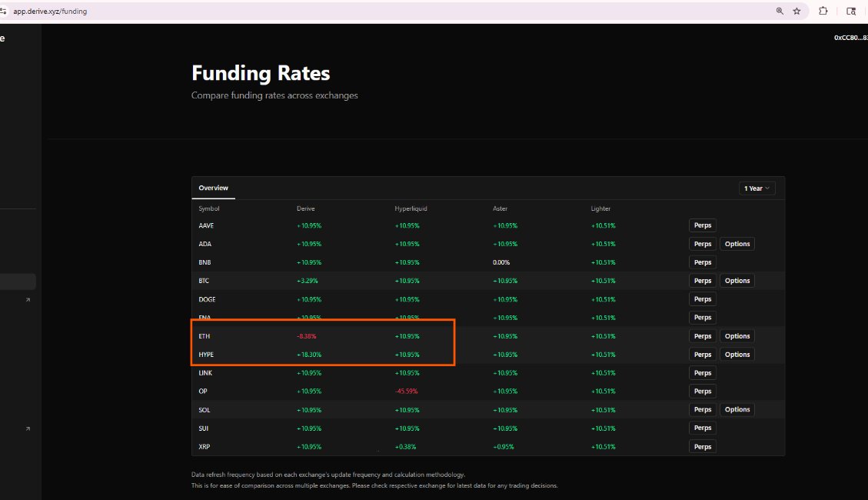Click Perps button in the BTC row

pyautogui.click(x=703, y=281)
